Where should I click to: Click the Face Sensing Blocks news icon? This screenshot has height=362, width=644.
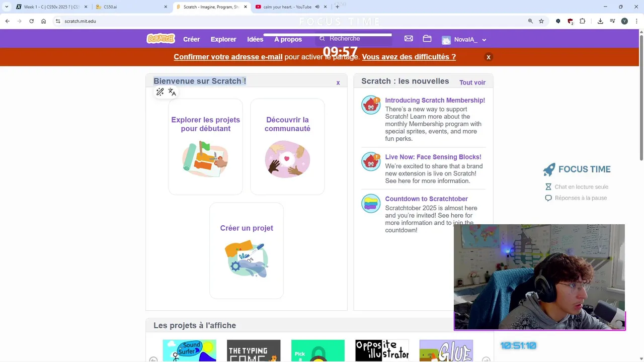tap(371, 162)
